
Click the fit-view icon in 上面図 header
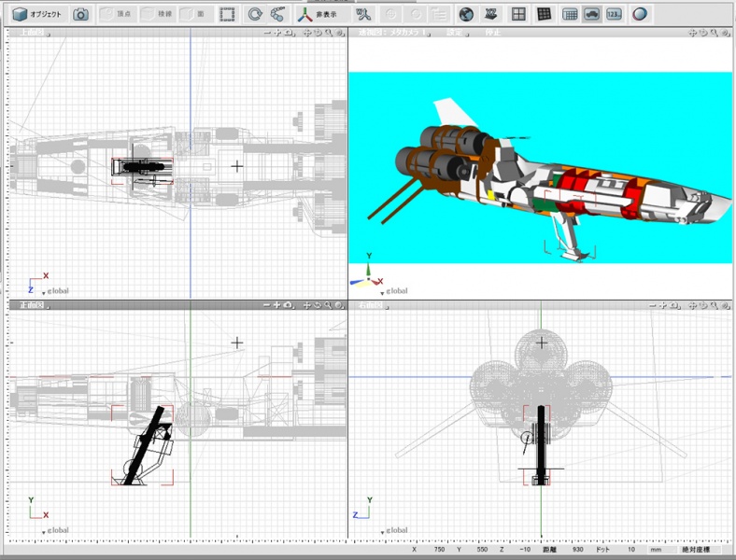click(x=340, y=33)
